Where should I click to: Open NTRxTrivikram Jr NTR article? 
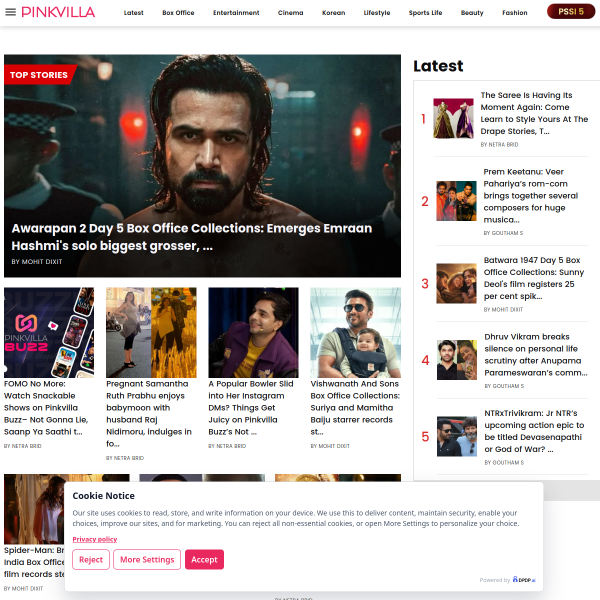click(534, 431)
